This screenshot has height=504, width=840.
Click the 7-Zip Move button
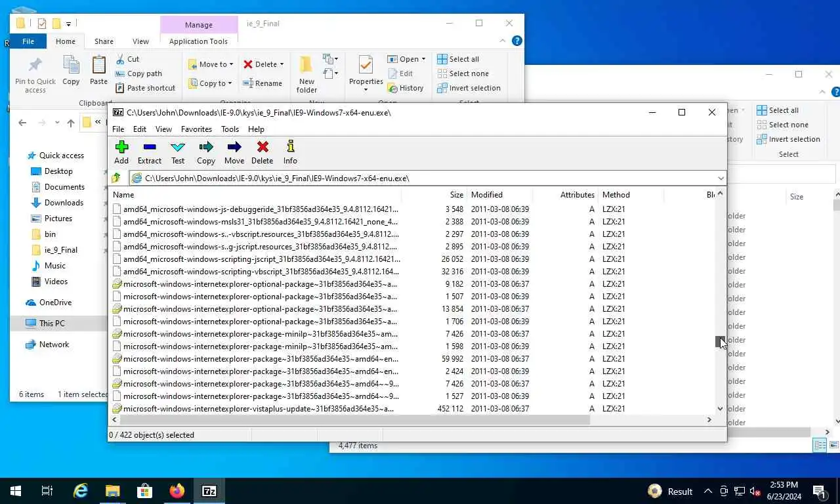click(x=234, y=152)
